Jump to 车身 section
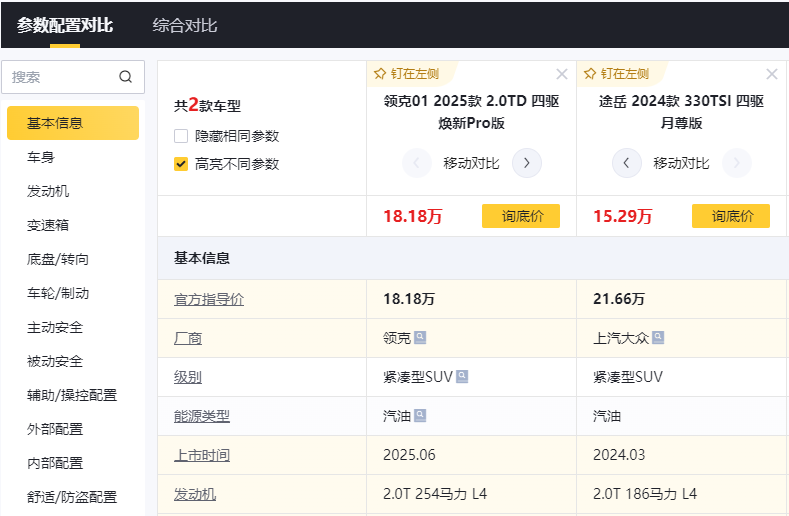The image size is (789, 516). 41,157
